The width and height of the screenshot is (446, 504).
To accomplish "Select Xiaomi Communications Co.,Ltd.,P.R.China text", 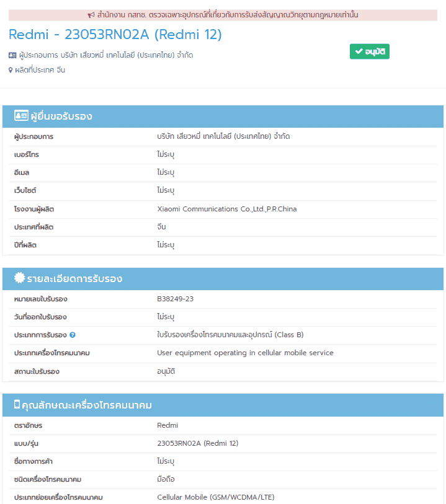I will click(x=226, y=209).
